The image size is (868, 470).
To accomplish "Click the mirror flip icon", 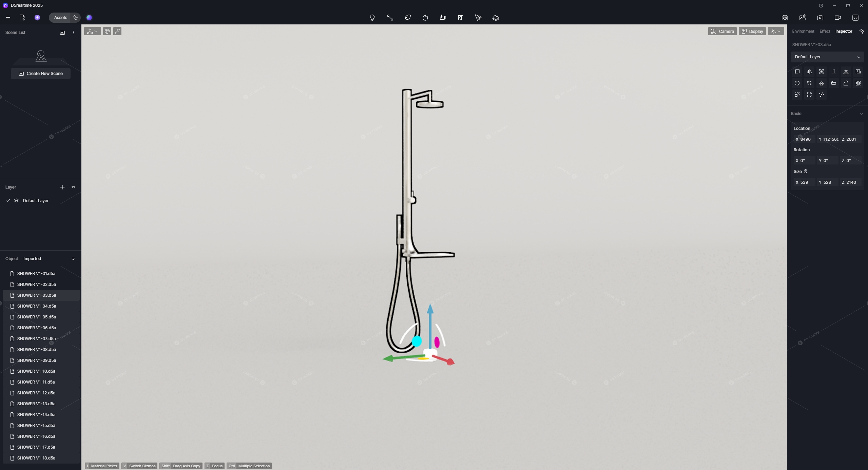I will (x=809, y=72).
